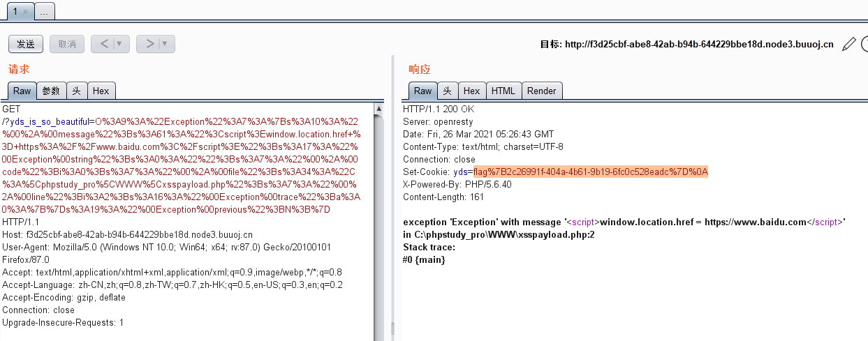Click the exception message line in response
The height and width of the screenshot is (341, 868).
(x=624, y=222)
